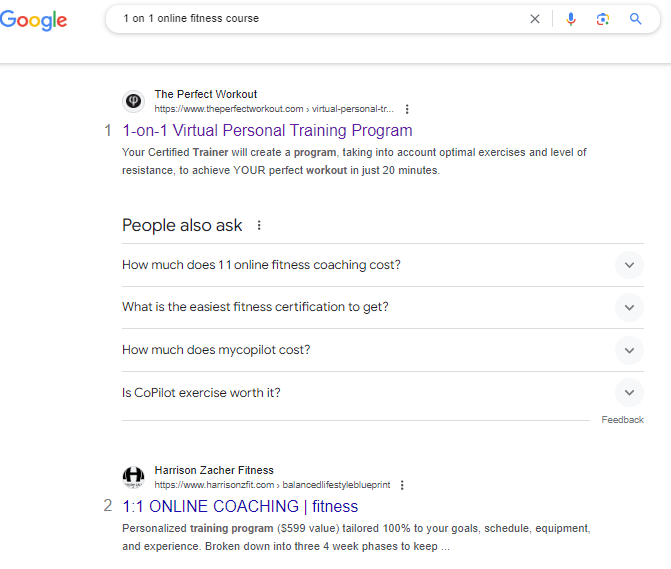Expand How much does mycopilot cost chevron
Image resolution: width=671 pixels, height=569 pixels.
pyautogui.click(x=629, y=350)
